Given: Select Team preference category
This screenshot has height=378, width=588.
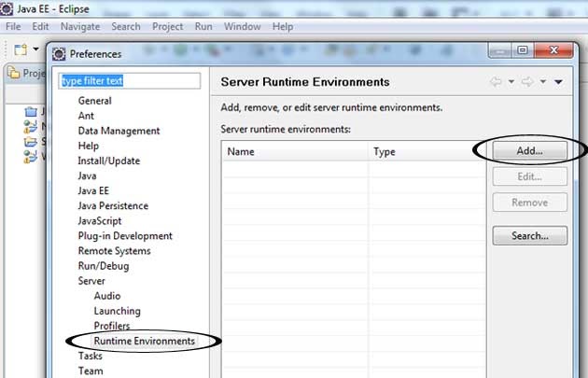Looking at the screenshot, I should pos(91,371).
